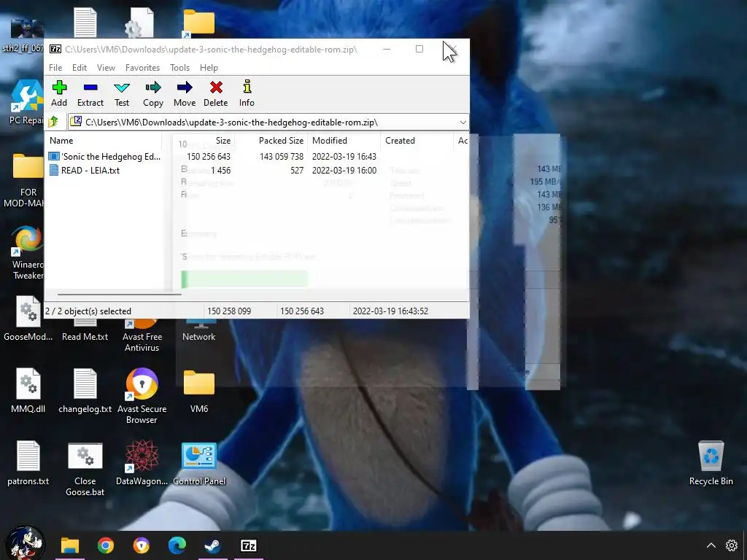
Task: Click the Copy toolbar button
Action: point(153,94)
